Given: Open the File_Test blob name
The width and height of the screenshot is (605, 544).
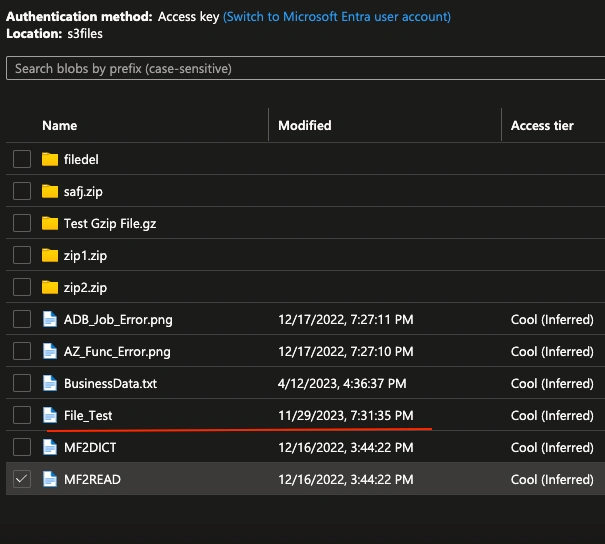Looking at the screenshot, I should pyautogui.click(x=88, y=416).
